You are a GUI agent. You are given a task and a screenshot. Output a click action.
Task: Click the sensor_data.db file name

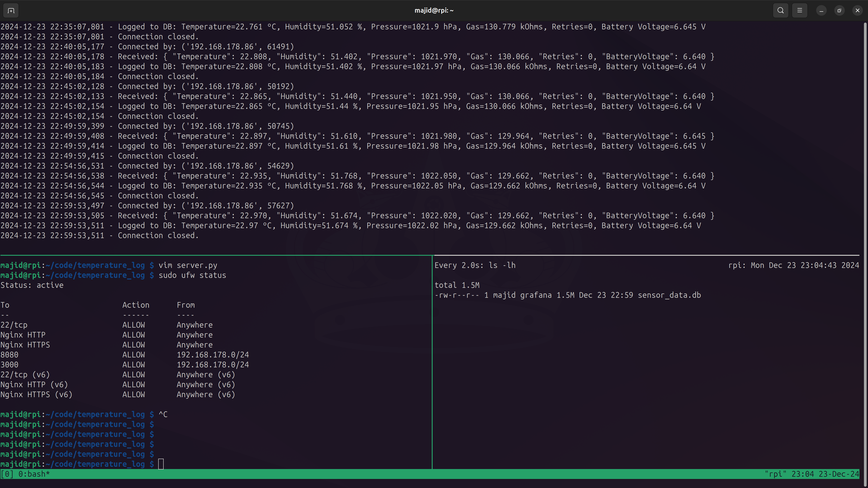pos(669,295)
